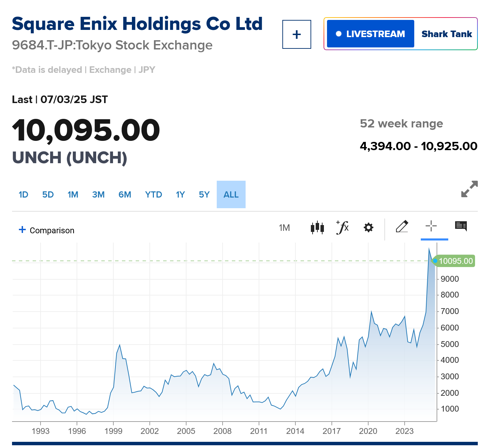Click the 10,095.00 last price

point(86,130)
